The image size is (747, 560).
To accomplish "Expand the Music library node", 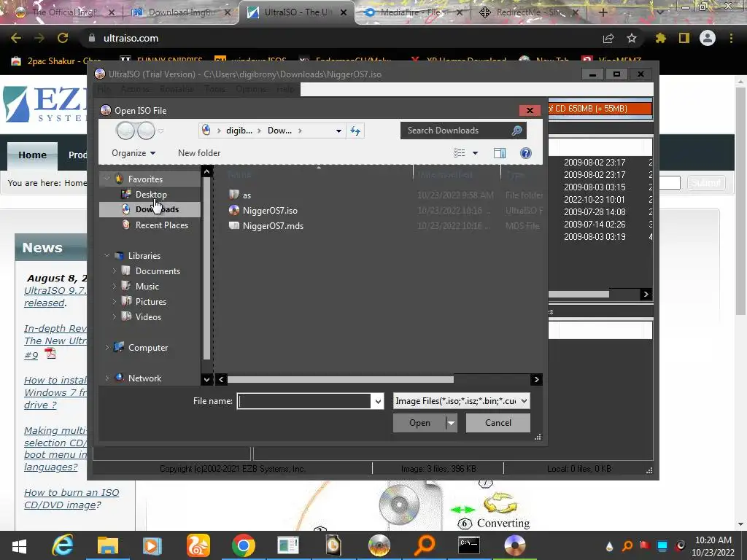I will 115,286.
